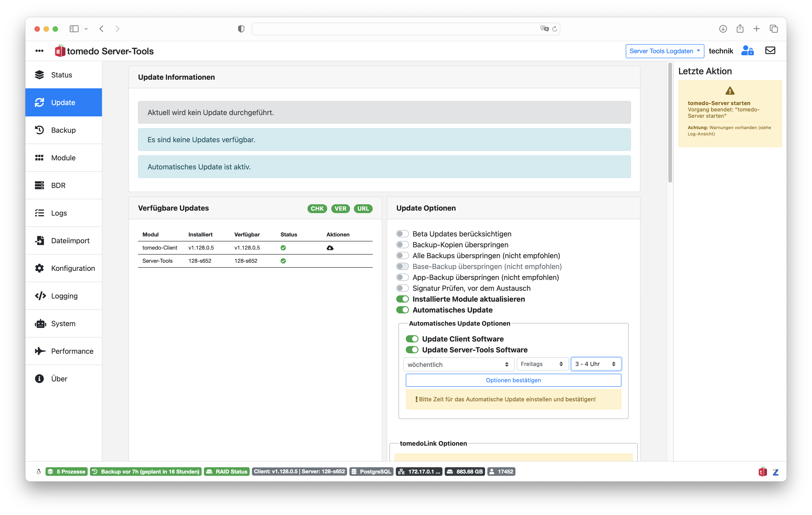Open the wöchentlich frequency dropdown
The image size is (812, 515).
point(459,364)
